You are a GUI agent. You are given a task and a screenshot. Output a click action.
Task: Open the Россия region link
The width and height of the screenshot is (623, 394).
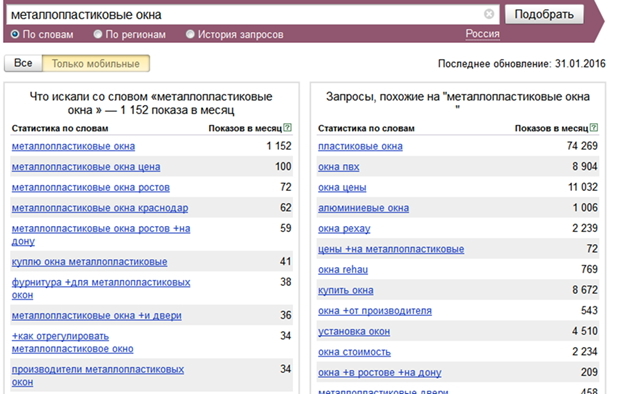tap(482, 34)
